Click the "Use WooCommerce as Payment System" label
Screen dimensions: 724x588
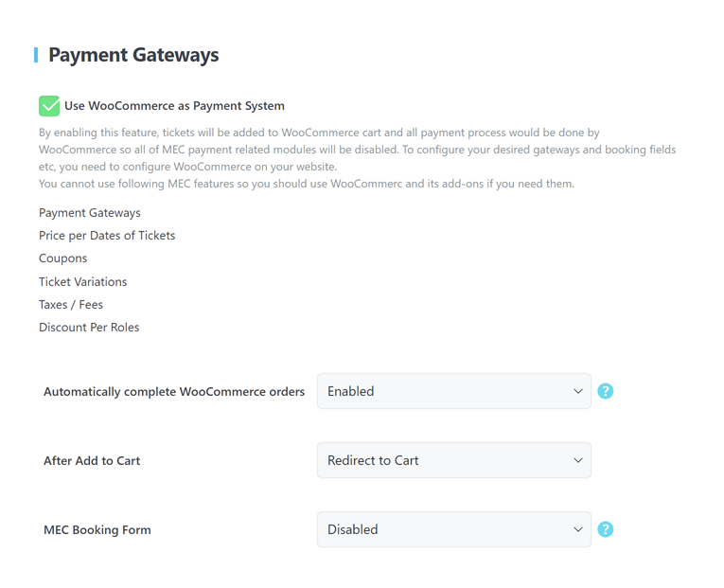click(174, 106)
